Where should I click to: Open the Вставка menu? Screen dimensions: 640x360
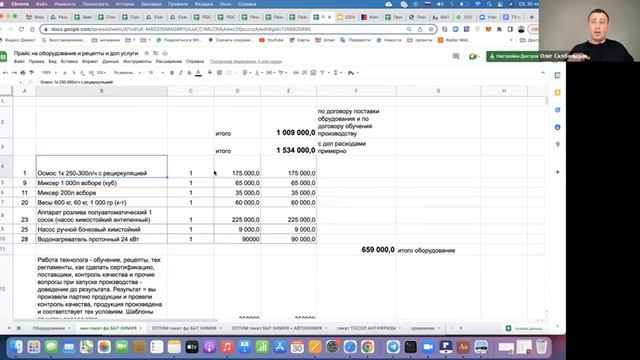(x=69, y=61)
